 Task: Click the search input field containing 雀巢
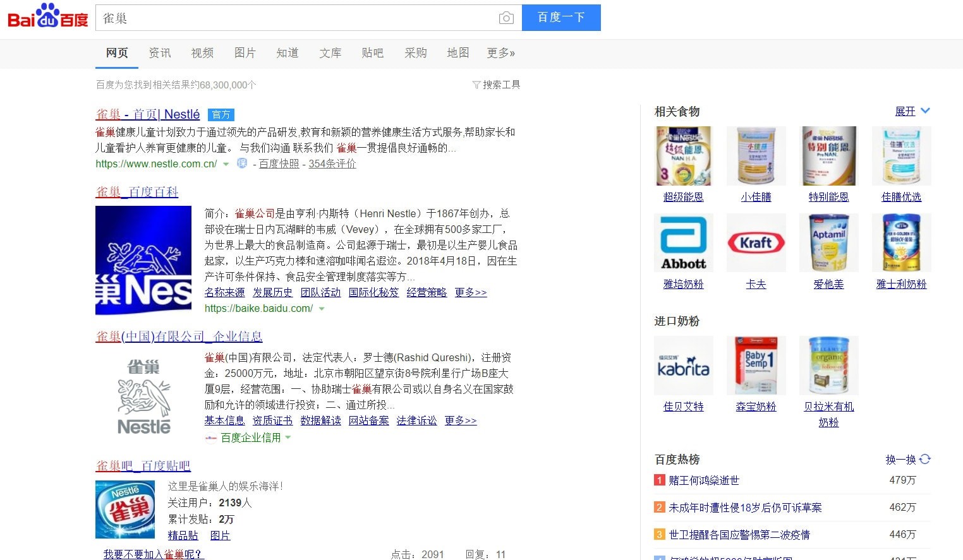(297, 18)
